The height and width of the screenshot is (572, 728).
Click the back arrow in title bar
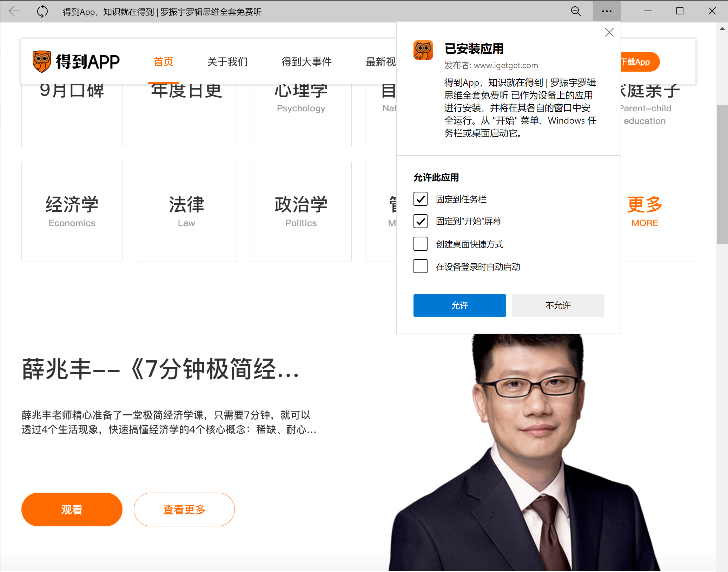(14, 11)
